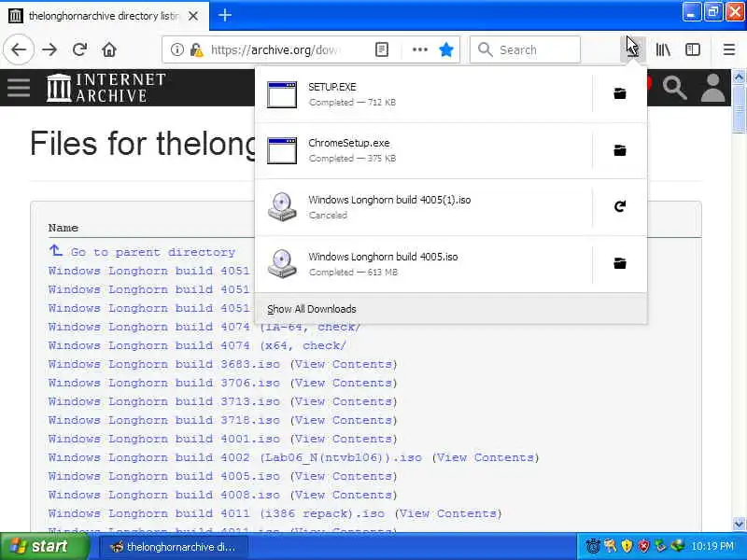
Task: Click the page scrollbar down arrow
Action: coord(739,524)
